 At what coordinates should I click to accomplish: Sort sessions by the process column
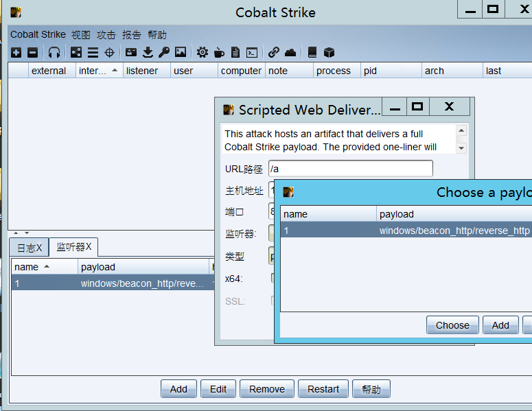tap(337, 71)
